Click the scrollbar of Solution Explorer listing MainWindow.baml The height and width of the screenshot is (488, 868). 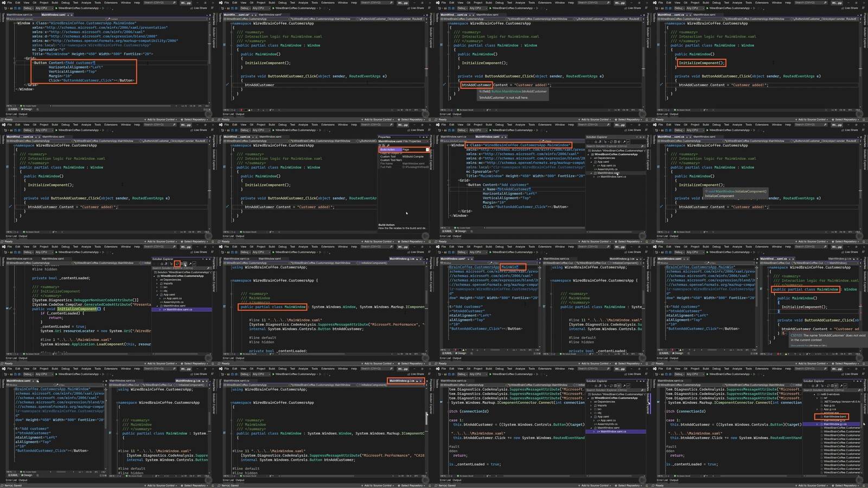tap(863, 434)
